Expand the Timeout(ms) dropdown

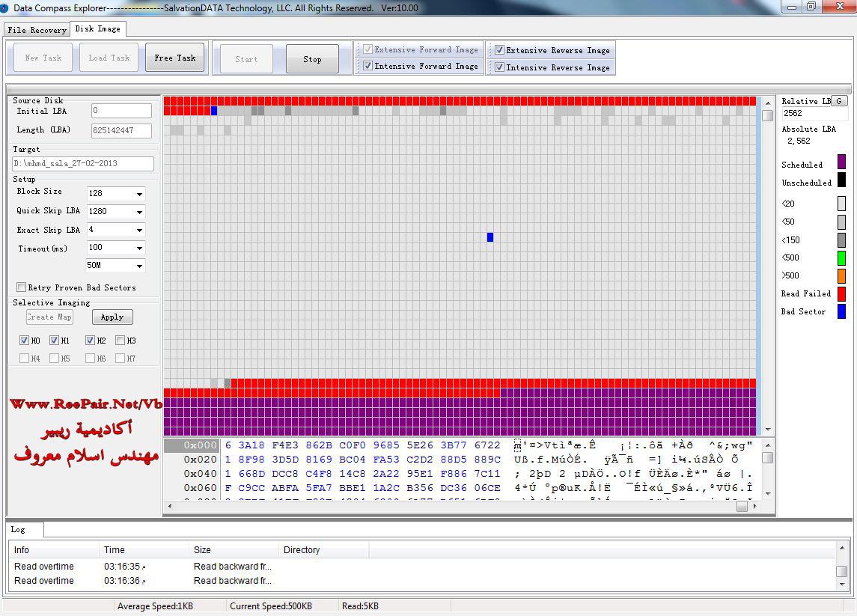(139, 248)
